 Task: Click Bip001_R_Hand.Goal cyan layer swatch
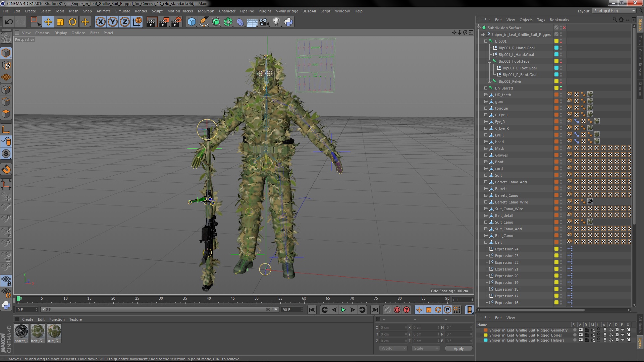(556, 48)
